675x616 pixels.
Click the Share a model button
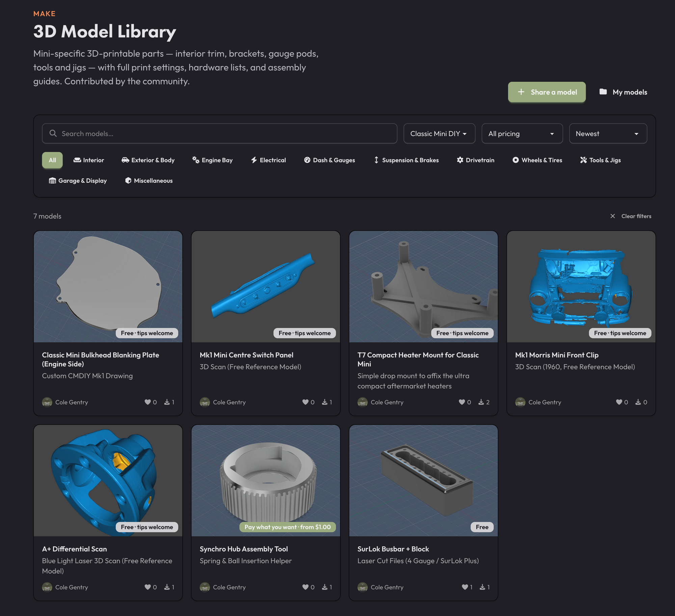[547, 92]
